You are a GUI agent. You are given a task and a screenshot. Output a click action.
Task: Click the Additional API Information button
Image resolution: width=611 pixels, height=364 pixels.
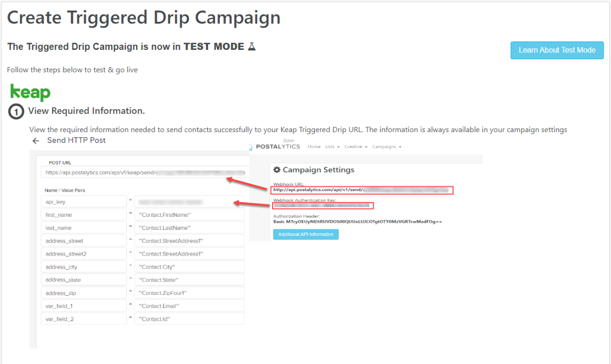pos(306,235)
